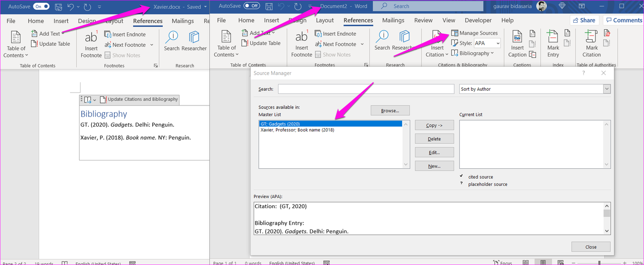Click Cross-reference icon in Captions group
This screenshot has width=644, height=265.
[x=533, y=54]
